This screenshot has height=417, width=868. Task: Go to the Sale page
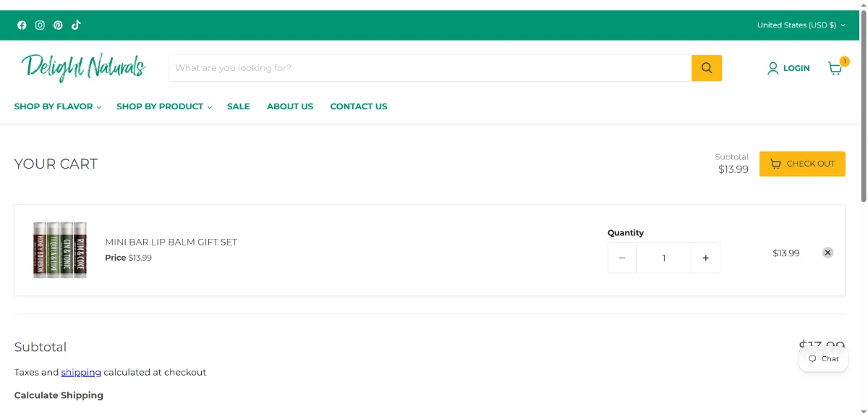coord(238,106)
